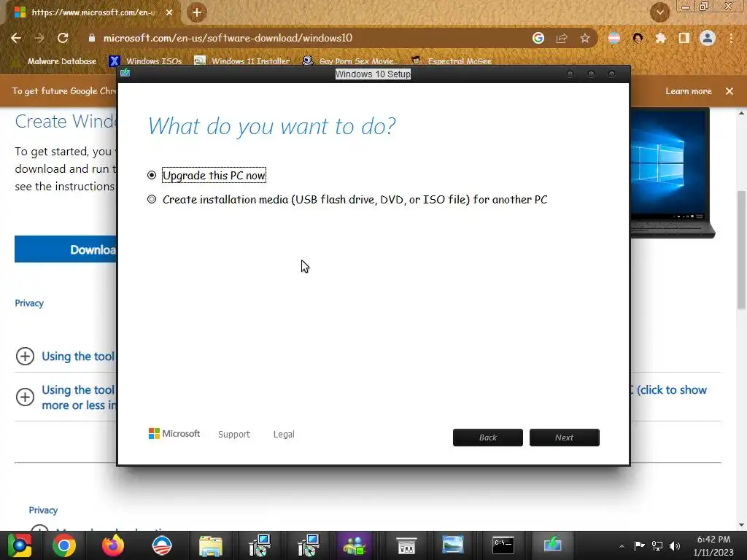This screenshot has width=747, height=560.
Task: Reload the Microsoft download page
Action: 63,38
